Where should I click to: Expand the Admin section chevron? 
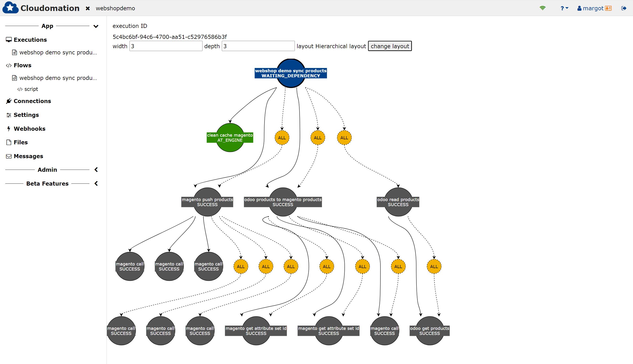click(96, 170)
